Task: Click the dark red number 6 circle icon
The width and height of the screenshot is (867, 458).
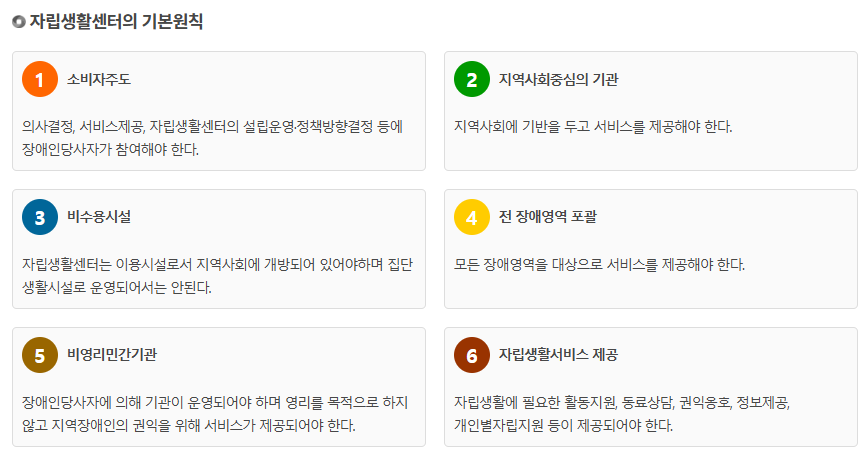Action: pyautogui.click(x=472, y=355)
